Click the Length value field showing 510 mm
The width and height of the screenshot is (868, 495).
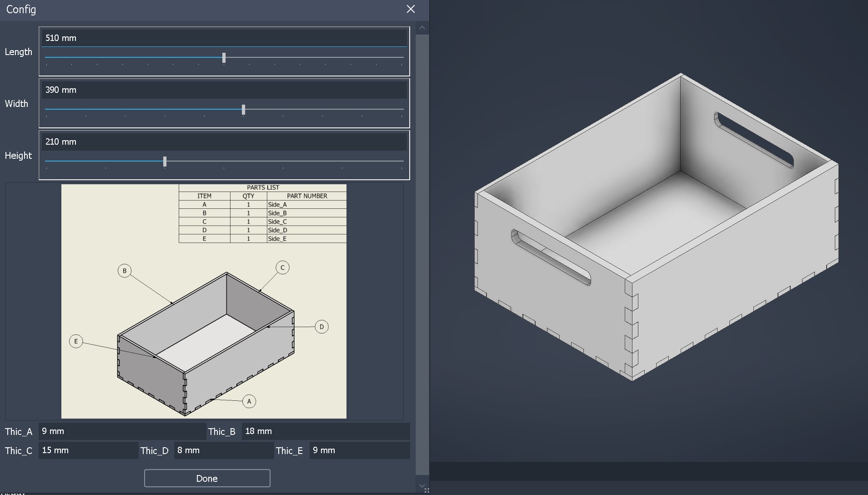coord(224,38)
